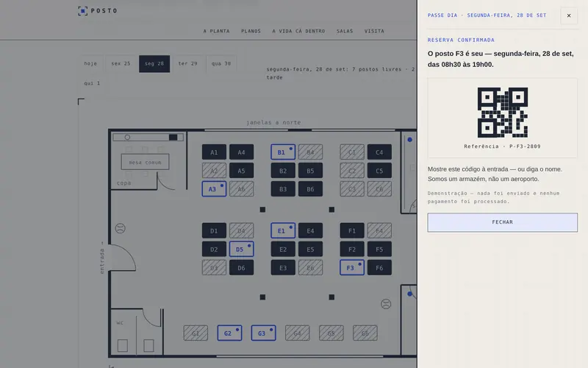Open the VISITA menu item
588x368 pixels.
[x=374, y=31]
